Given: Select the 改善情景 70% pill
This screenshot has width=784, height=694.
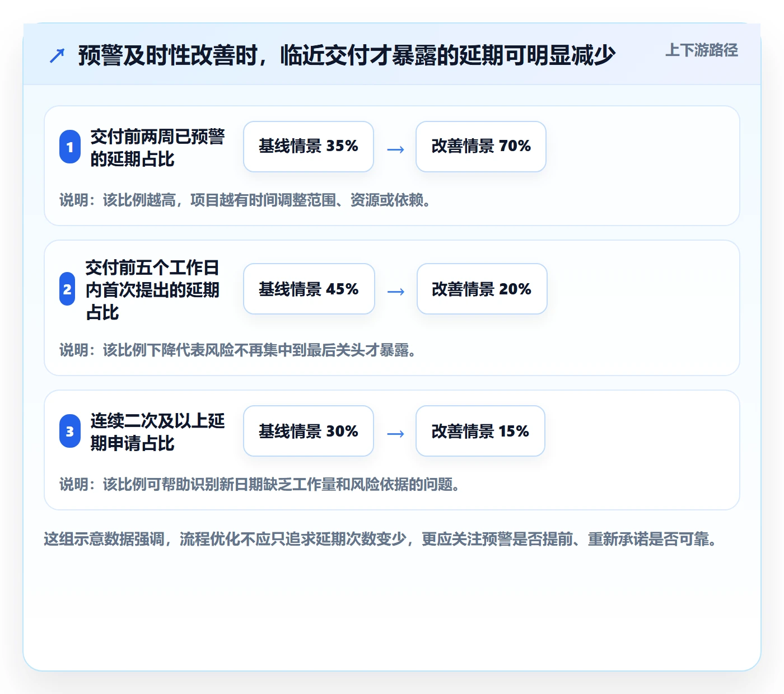Looking at the screenshot, I should coord(481,147).
